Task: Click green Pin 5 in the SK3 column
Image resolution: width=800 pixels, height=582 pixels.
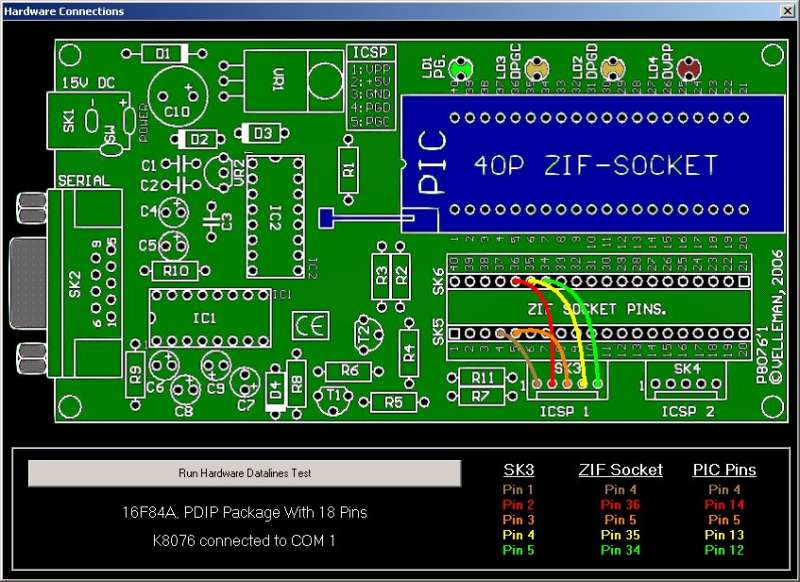Action: tap(518, 550)
